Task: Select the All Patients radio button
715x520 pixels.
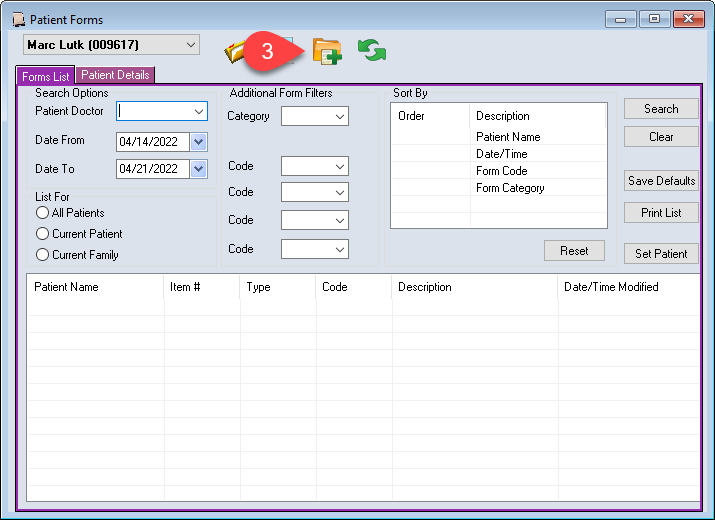Action: pos(42,213)
